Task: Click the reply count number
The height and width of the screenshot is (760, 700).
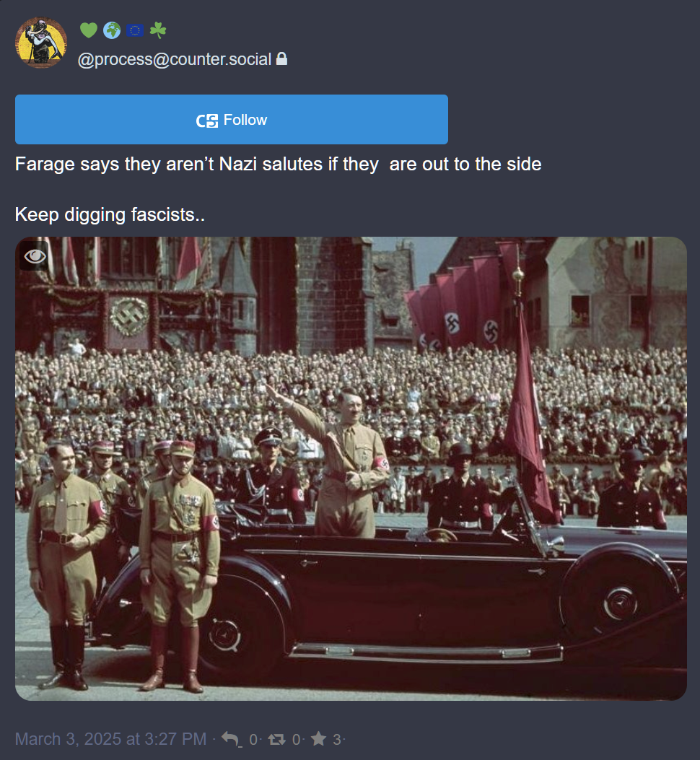Action: tap(253, 739)
